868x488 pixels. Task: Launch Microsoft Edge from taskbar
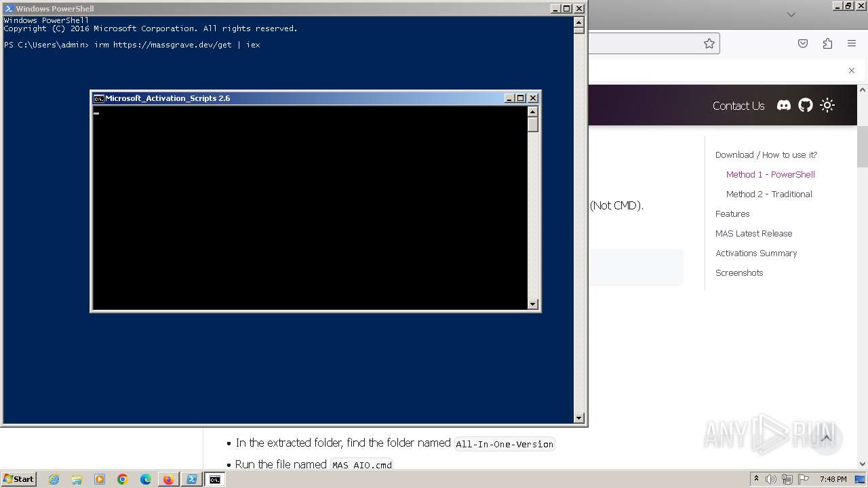tap(146, 479)
